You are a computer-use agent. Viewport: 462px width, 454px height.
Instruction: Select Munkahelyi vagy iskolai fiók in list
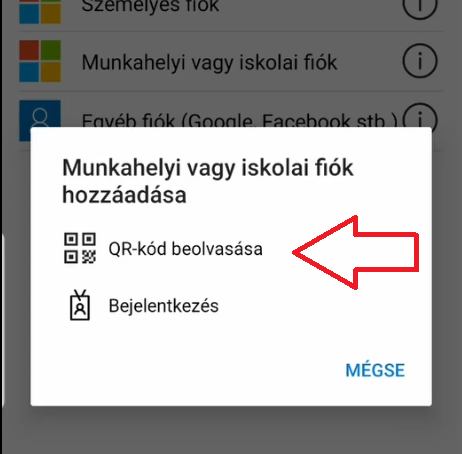[x=209, y=63]
